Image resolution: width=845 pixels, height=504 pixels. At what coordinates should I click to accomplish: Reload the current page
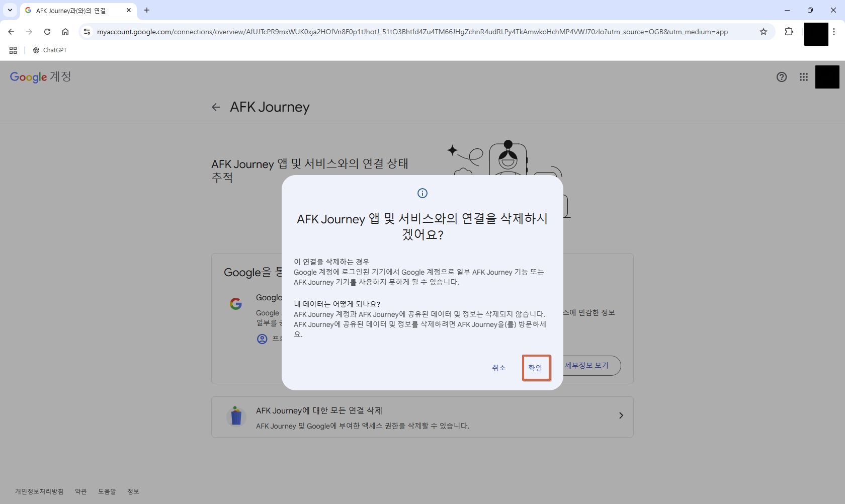[x=47, y=32]
